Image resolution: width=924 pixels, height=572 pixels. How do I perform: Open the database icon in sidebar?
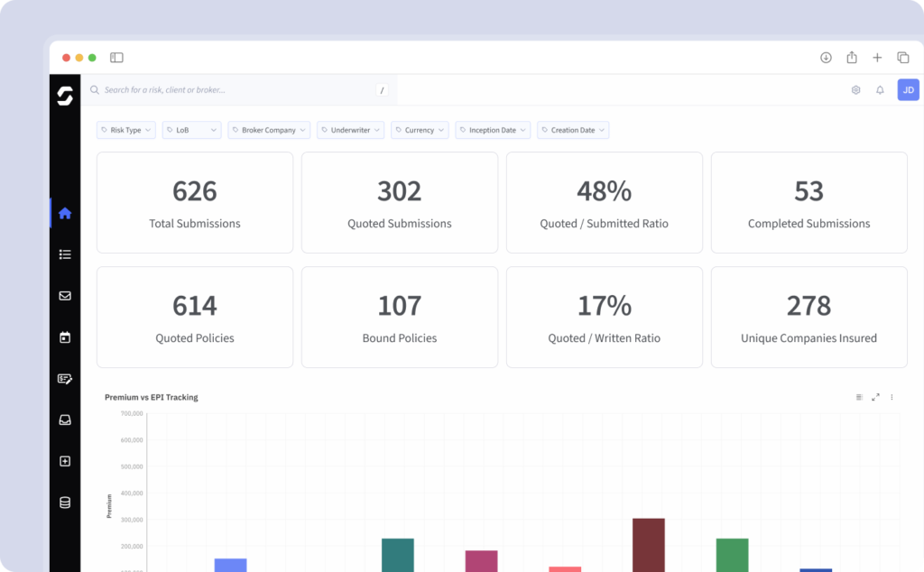coord(64,503)
